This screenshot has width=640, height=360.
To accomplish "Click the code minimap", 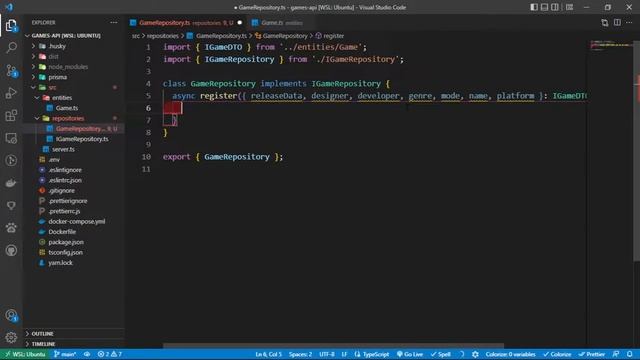I will click(x=610, y=46).
